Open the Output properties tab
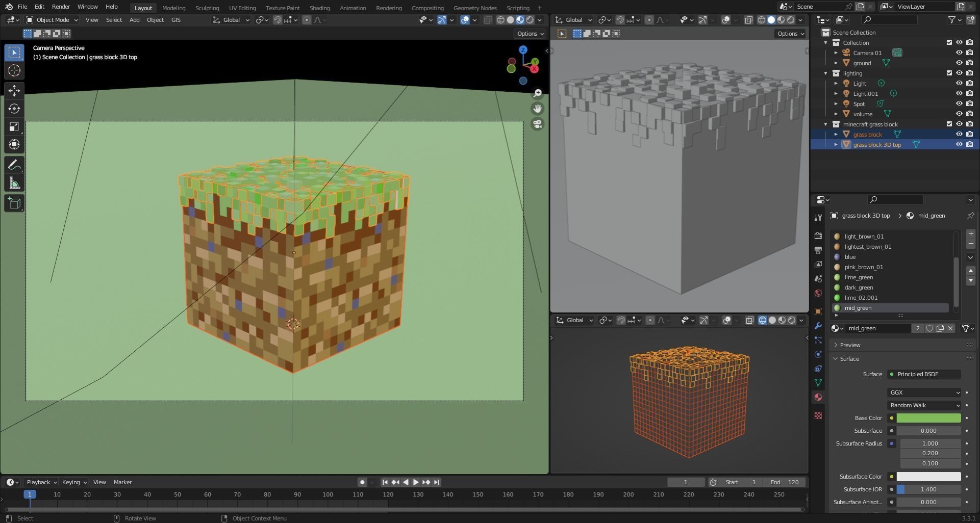 (x=818, y=250)
